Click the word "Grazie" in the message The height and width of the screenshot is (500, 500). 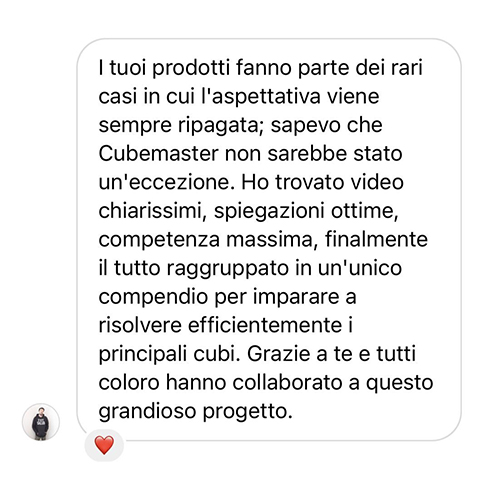click(278, 354)
